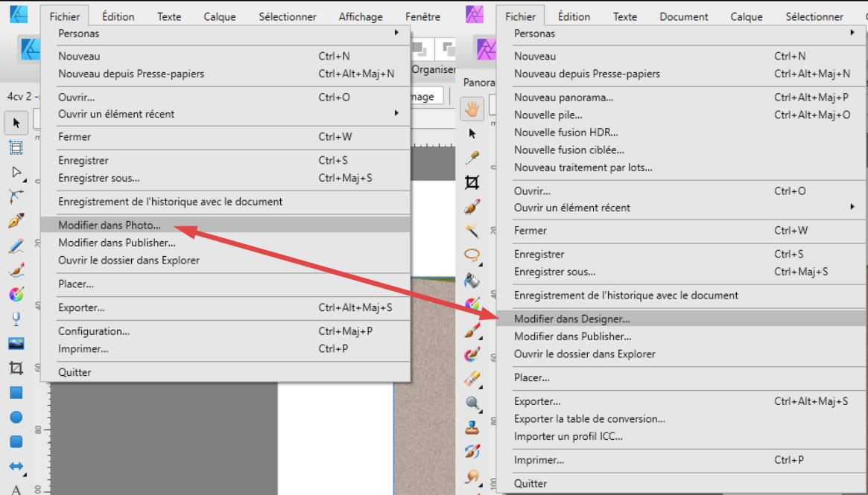Click 'Nouvelle fusion HDR...' in Photo menu
This screenshot has width=868, height=495.
coord(682,132)
